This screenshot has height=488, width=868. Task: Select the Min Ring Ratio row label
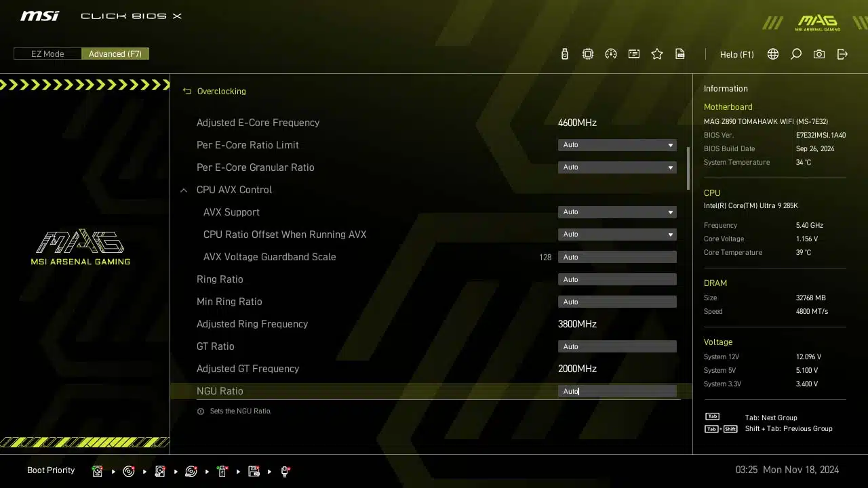coord(229,302)
